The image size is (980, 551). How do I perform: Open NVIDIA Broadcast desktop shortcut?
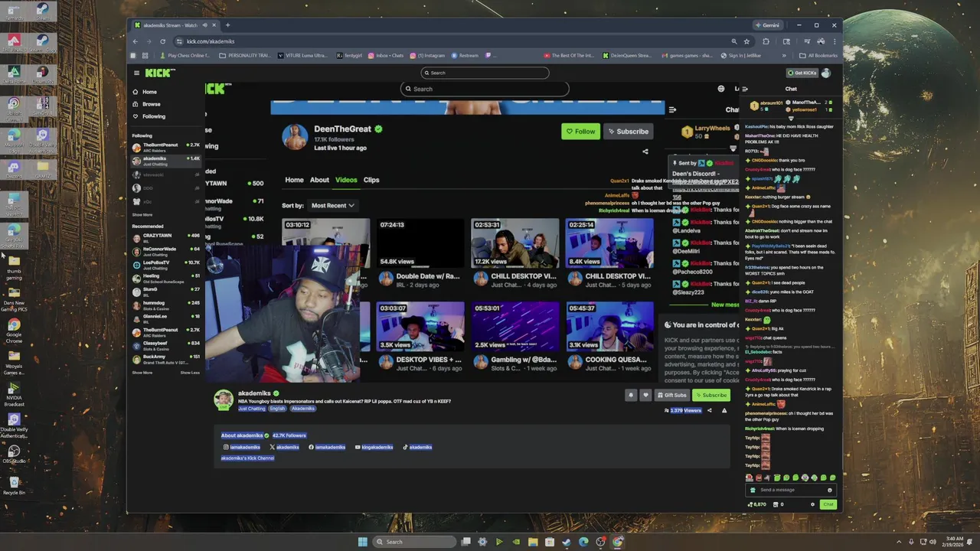point(14,393)
